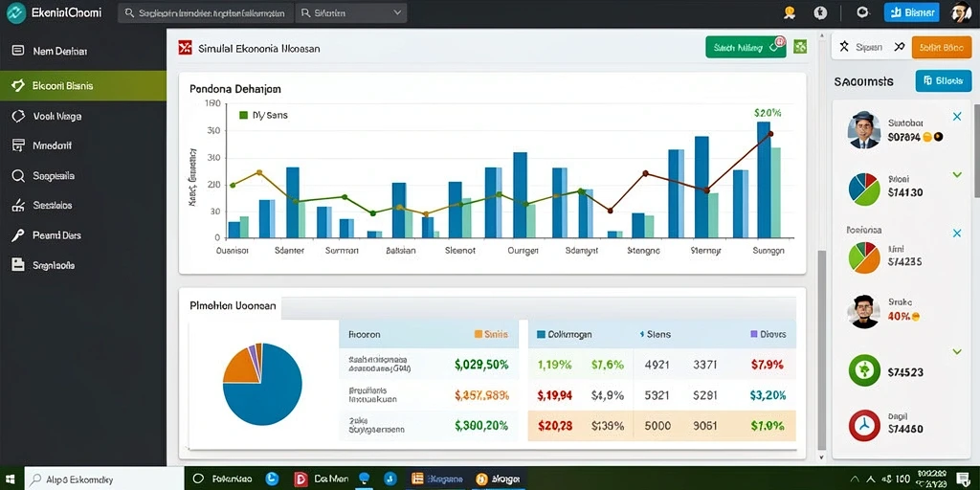Expand the $74523 entry chevron
The width and height of the screenshot is (980, 490).
click(957, 352)
